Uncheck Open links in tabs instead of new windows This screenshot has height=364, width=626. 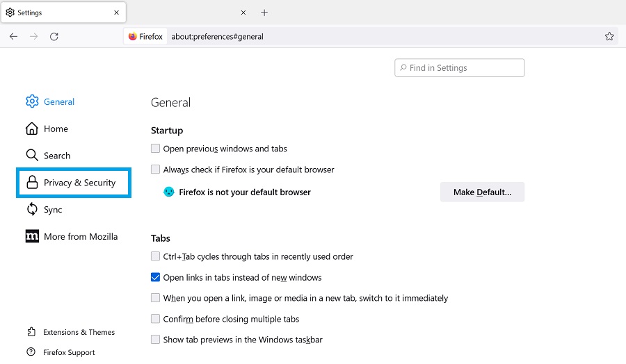click(155, 278)
